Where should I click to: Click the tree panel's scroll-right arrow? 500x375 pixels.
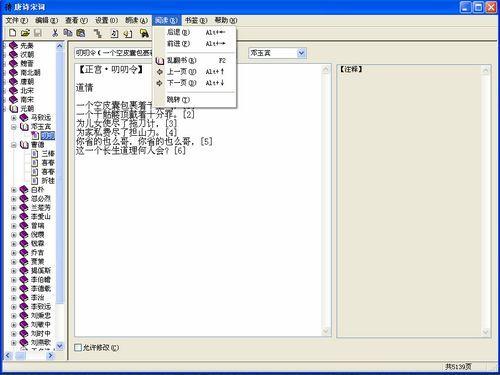[x=50, y=356]
